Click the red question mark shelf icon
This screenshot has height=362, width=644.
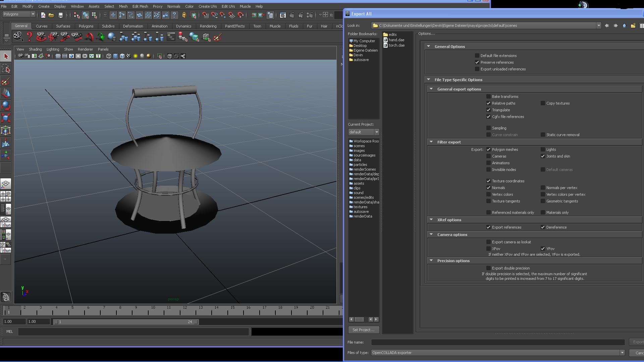pos(30,37)
